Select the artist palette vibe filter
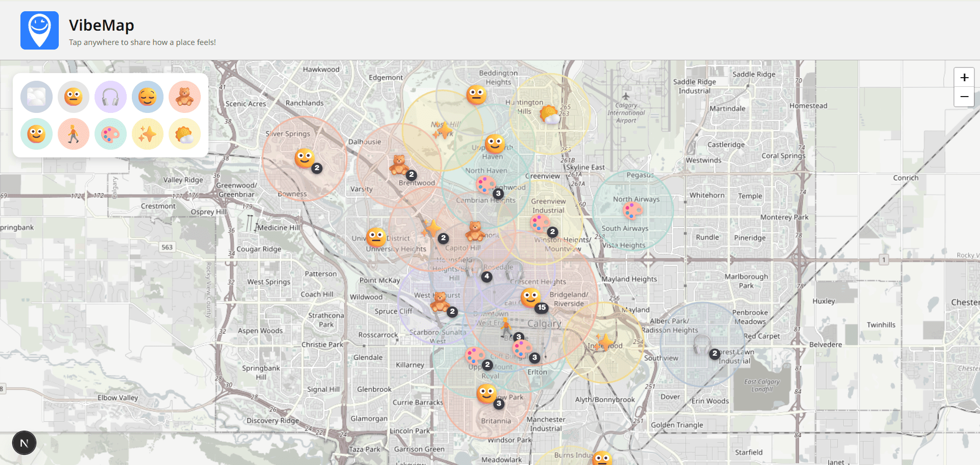The image size is (980, 465). coord(110,134)
